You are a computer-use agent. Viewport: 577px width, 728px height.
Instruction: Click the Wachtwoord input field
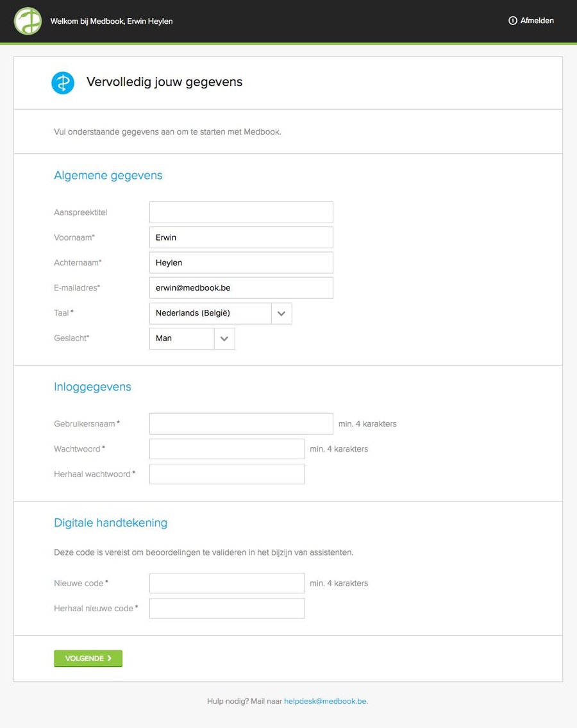[x=227, y=449]
